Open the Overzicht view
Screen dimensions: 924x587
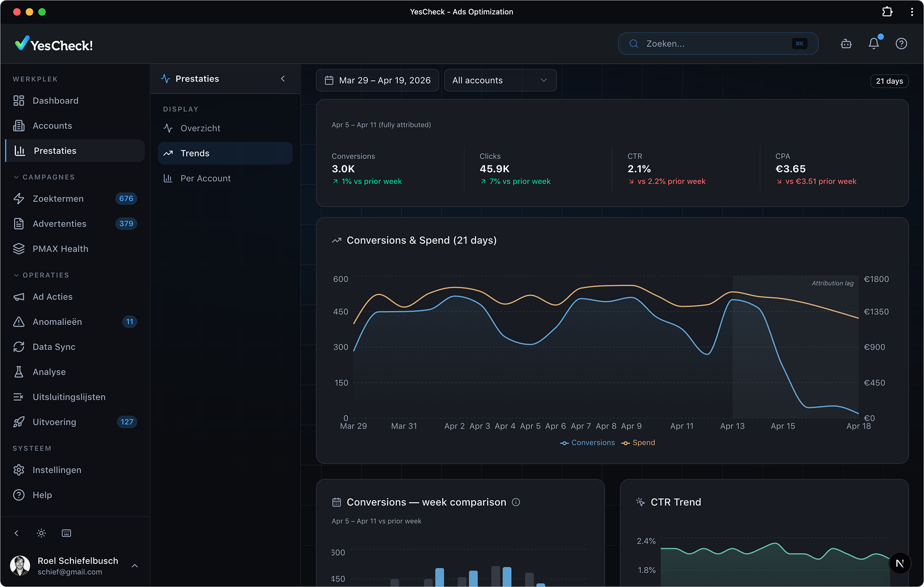coord(225,128)
